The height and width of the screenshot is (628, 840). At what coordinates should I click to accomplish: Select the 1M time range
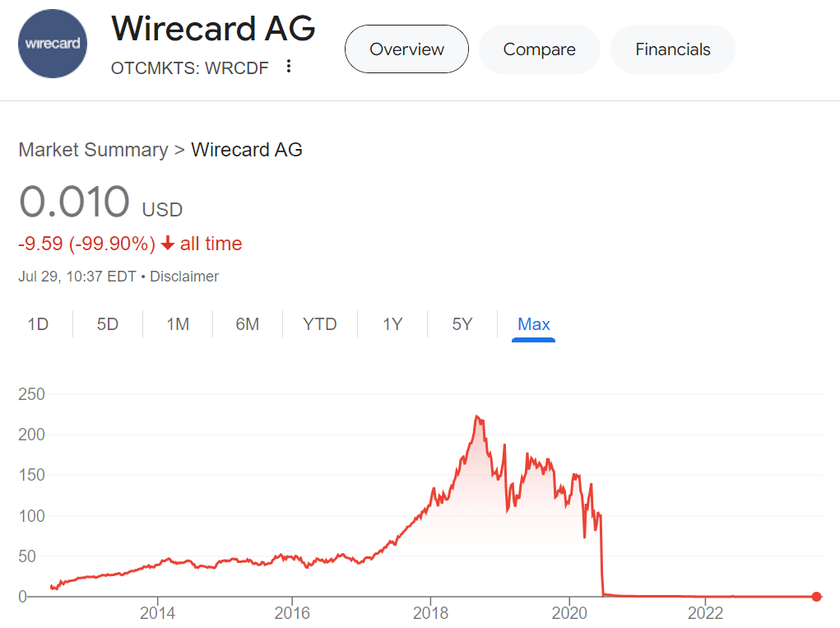pos(177,324)
